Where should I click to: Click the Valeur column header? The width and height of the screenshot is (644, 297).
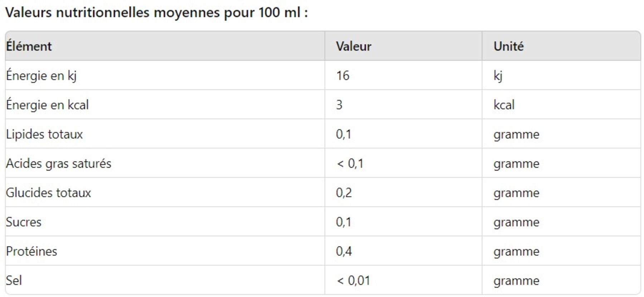tap(353, 46)
